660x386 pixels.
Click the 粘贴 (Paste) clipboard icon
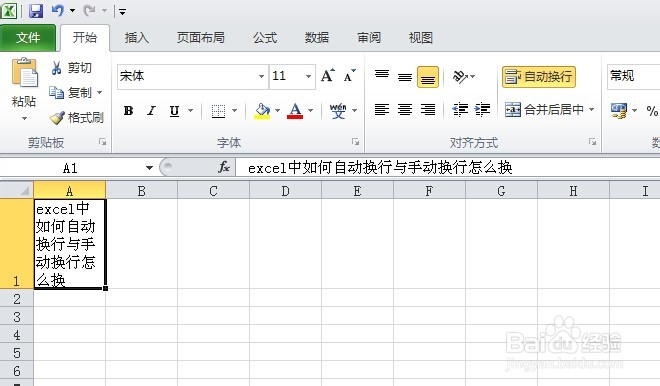[24, 74]
